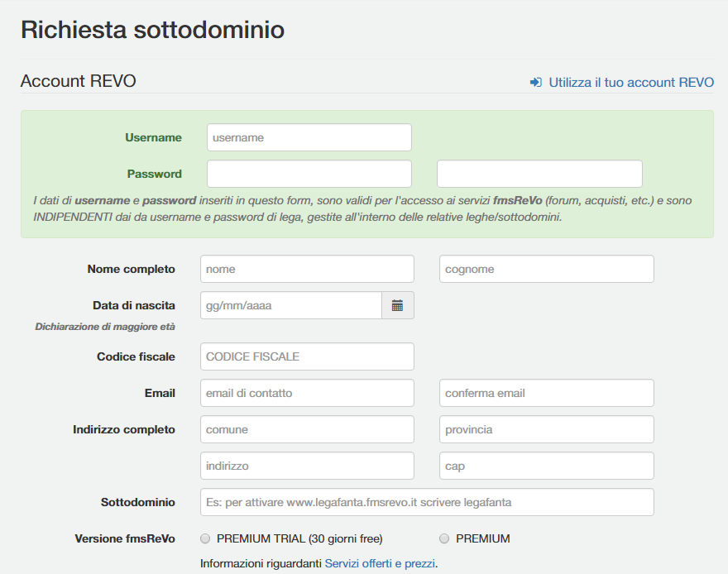Image resolution: width=728 pixels, height=574 pixels.
Task: Click the provincia input field
Action: 546,429
